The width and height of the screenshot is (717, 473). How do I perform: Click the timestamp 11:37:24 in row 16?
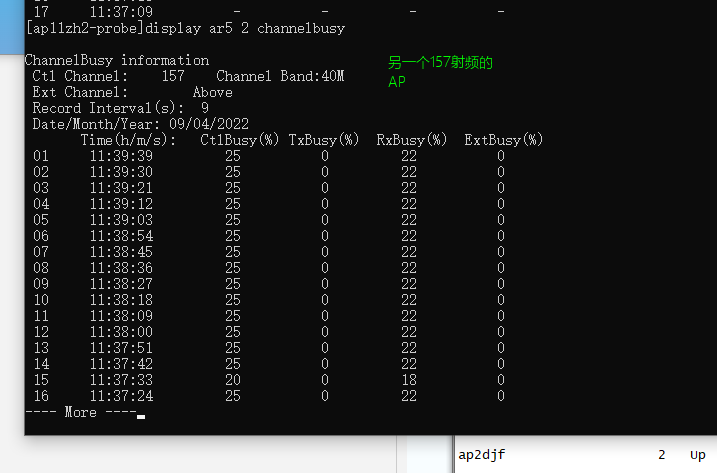(x=121, y=396)
